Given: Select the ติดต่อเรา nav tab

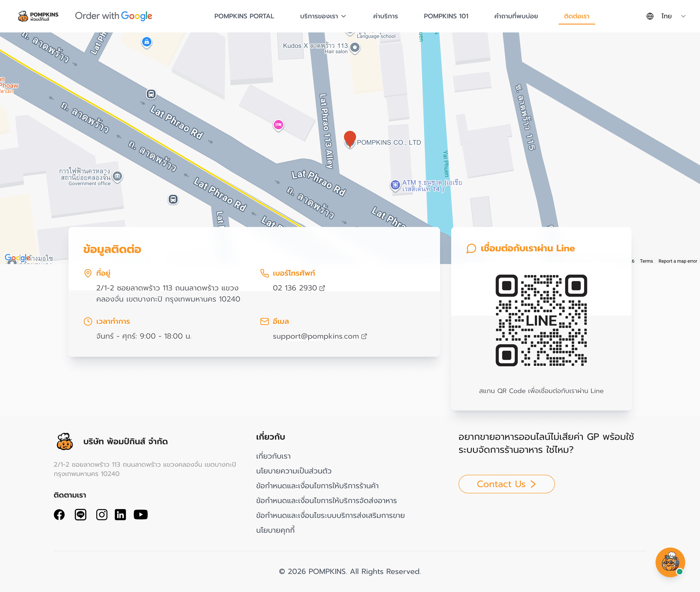Looking at the screenshot, I should click(x=577, y=16).
